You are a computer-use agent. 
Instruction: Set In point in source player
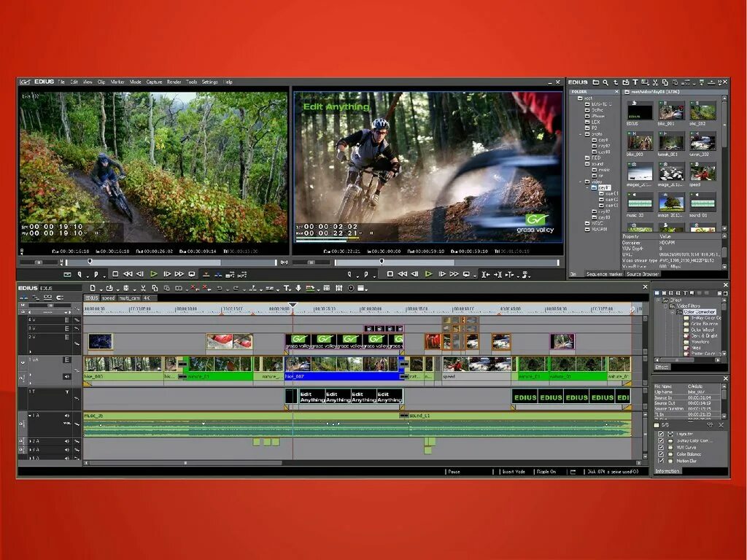(80, 274)
